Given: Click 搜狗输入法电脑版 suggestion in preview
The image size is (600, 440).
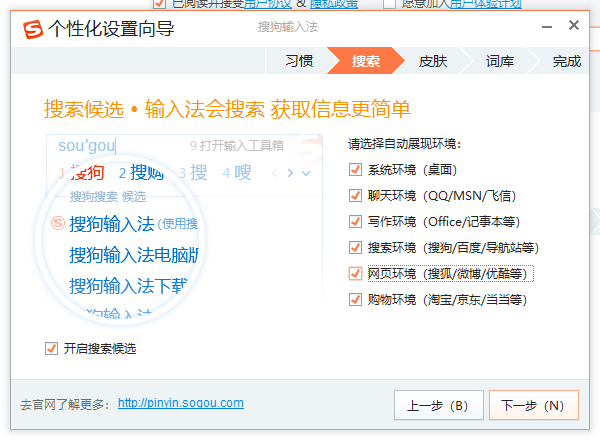Looking at the screenshot, I should pyautogui.click(x=134, y=255).
